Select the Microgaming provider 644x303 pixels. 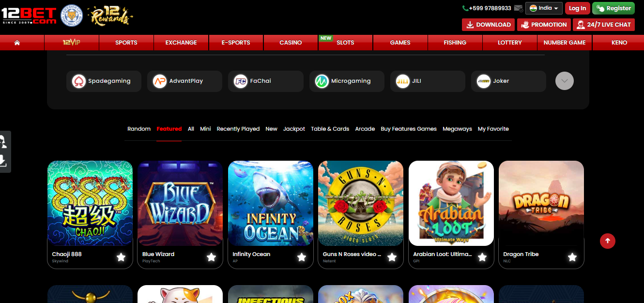(x=347, y=81)
